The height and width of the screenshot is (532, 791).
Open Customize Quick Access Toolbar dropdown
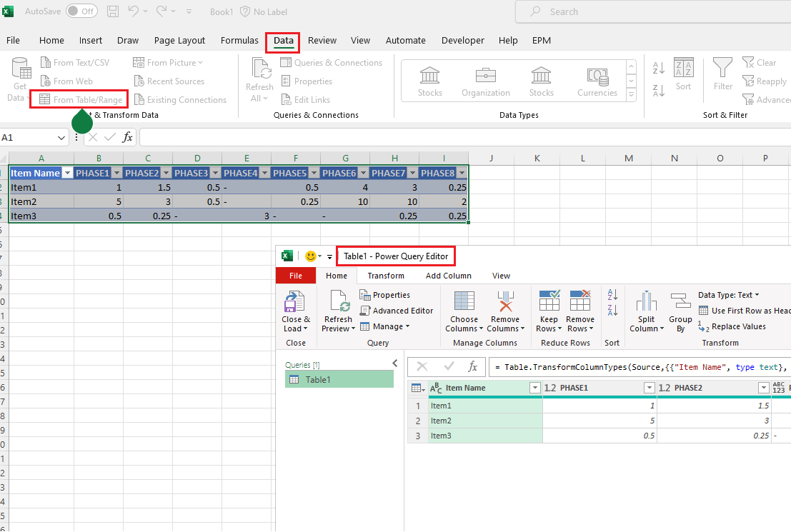tap(189, 11)
